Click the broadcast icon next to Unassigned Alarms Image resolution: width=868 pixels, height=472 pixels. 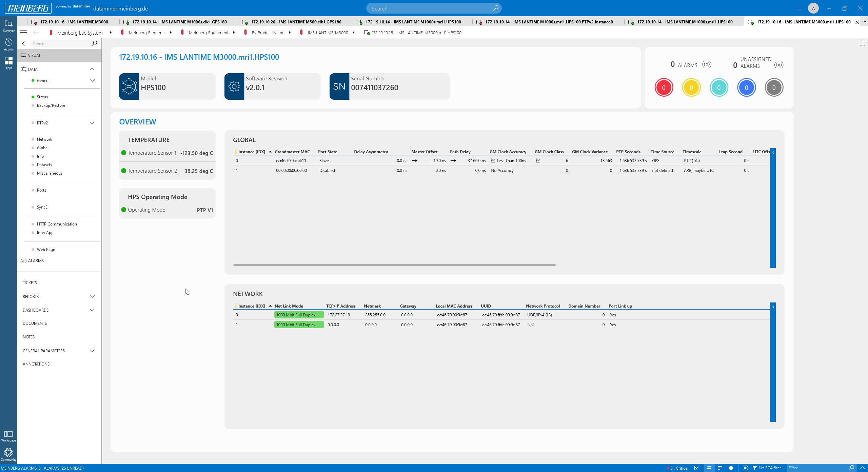point(779,65)
